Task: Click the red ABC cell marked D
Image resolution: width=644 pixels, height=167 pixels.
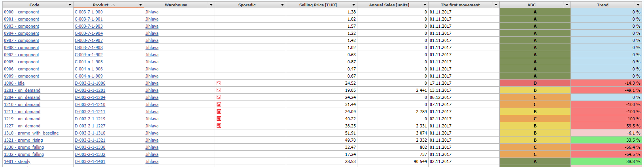Action: [x=535, y=83]
